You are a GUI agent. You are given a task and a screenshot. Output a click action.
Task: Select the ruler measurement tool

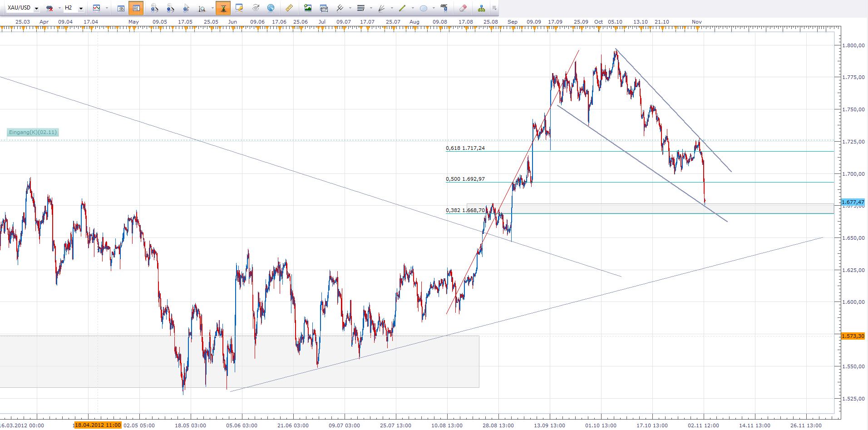point(289,8)
